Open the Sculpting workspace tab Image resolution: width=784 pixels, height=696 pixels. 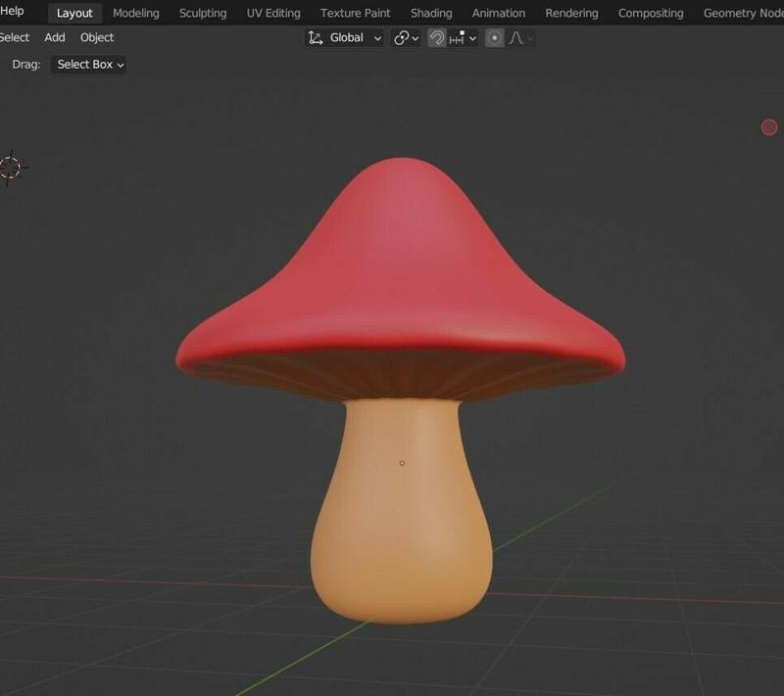pyautogui.click(x=203, y=13)
